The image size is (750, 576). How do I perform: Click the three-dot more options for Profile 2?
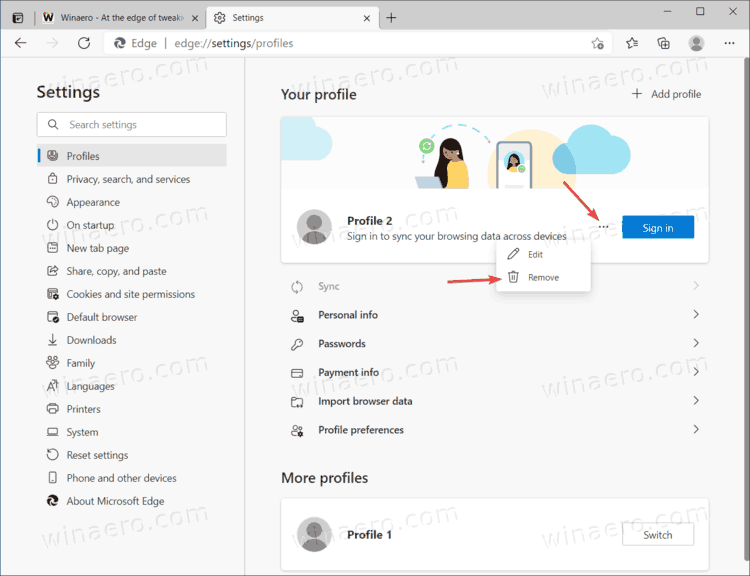[603, 227]
